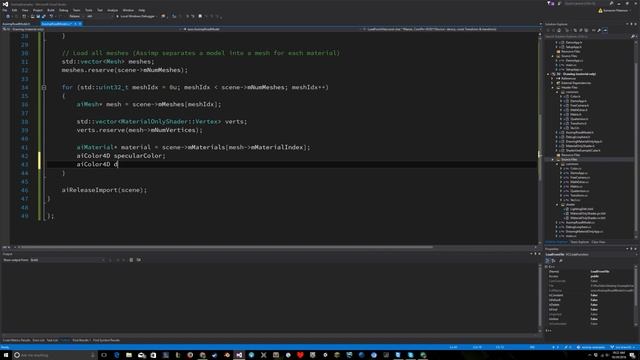Click Solution Explorer Properties wrench icon
Viewport: 640px width, 360px height.
598,30
